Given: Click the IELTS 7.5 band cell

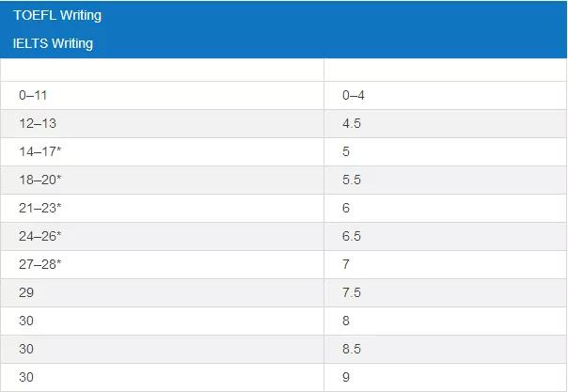Looking at the screenshot, I should 353,292.
